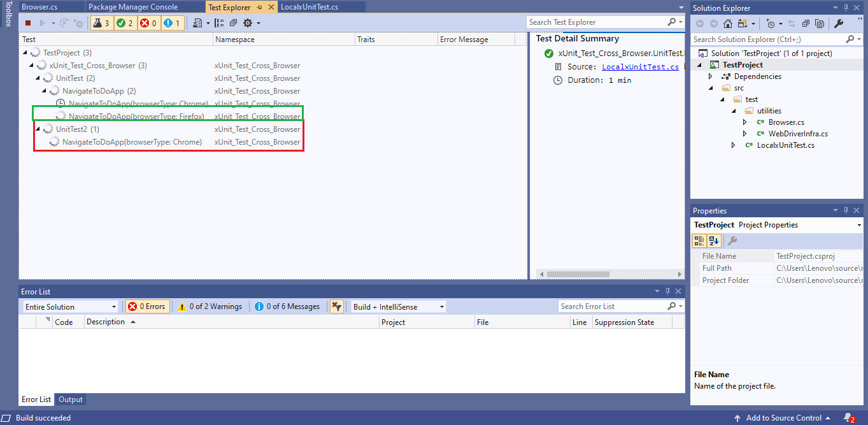Viewport: 868px width, 425px height.
Task: Run all tests in Test Explorer
Action: [42, 22]
